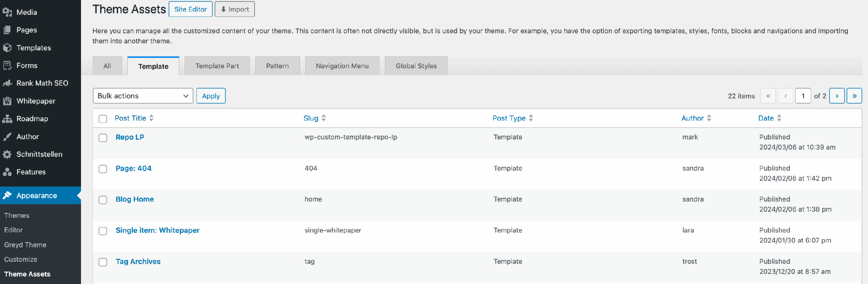Screen dimensions: 868x284
Task: Check the Tag Archives row checkbox
Action: 103,262
